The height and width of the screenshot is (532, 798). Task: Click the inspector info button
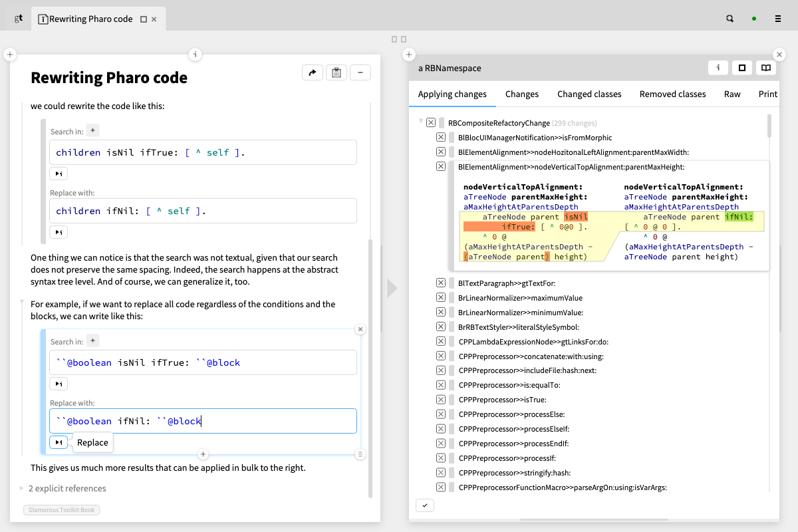pos(718,68)
